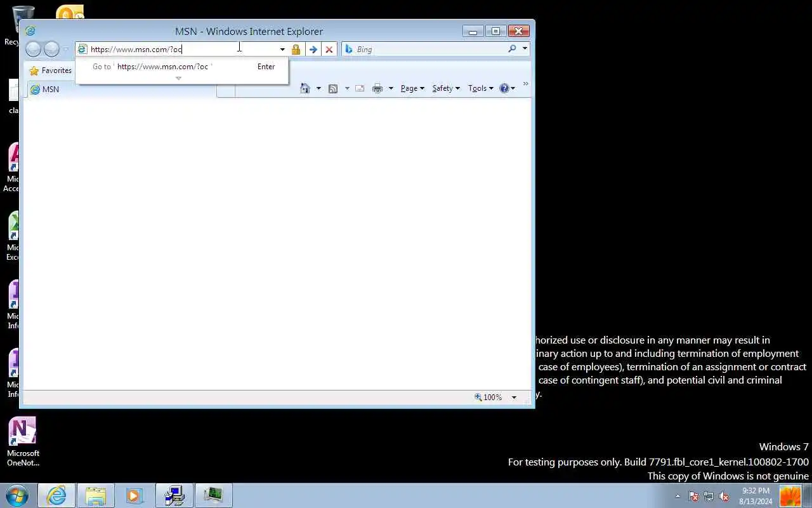Screen dimensions: 812x508
Task: Click the Internet Explorer title bar icon
Action: [x=30, y=31]
